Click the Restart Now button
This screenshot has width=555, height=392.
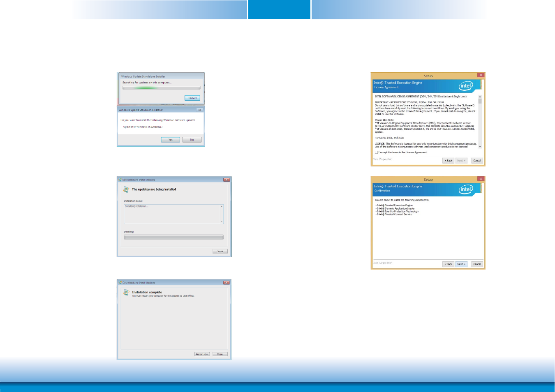click(x=202, y=354)
